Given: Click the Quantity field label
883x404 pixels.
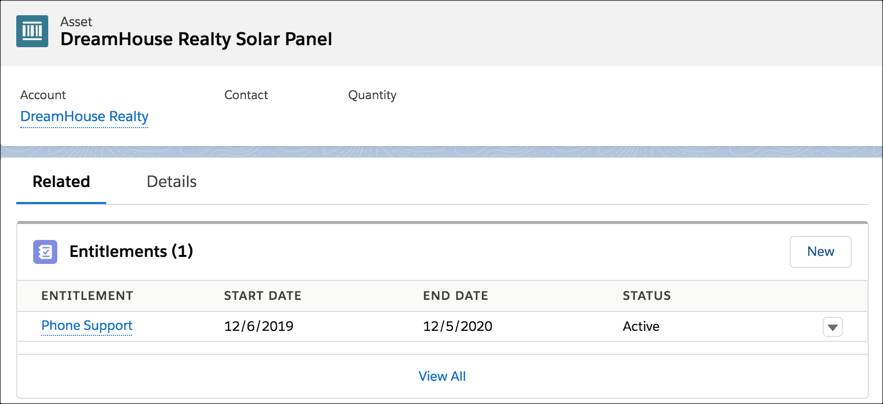Looking at the screenshot, I should (x=372, y=95).
